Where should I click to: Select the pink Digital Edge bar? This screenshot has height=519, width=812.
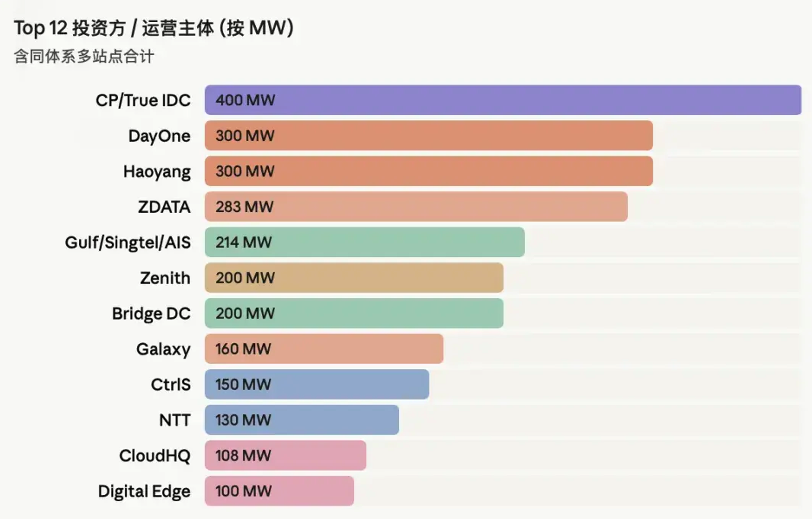tap(279, 491)
